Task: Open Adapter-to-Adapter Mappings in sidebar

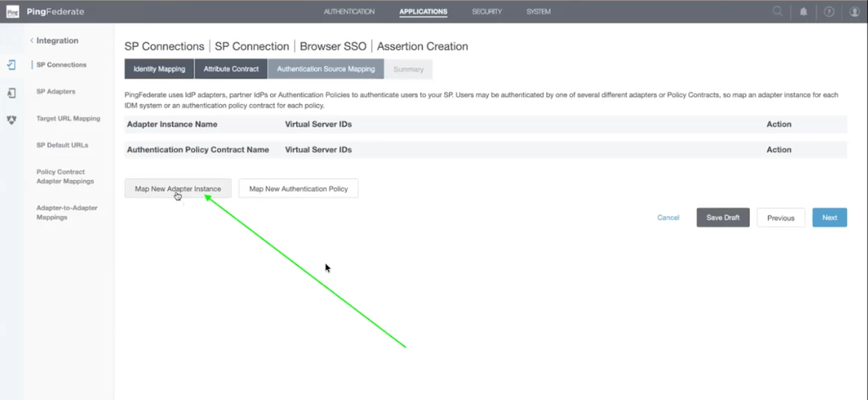Action: [x=67, y=213]
